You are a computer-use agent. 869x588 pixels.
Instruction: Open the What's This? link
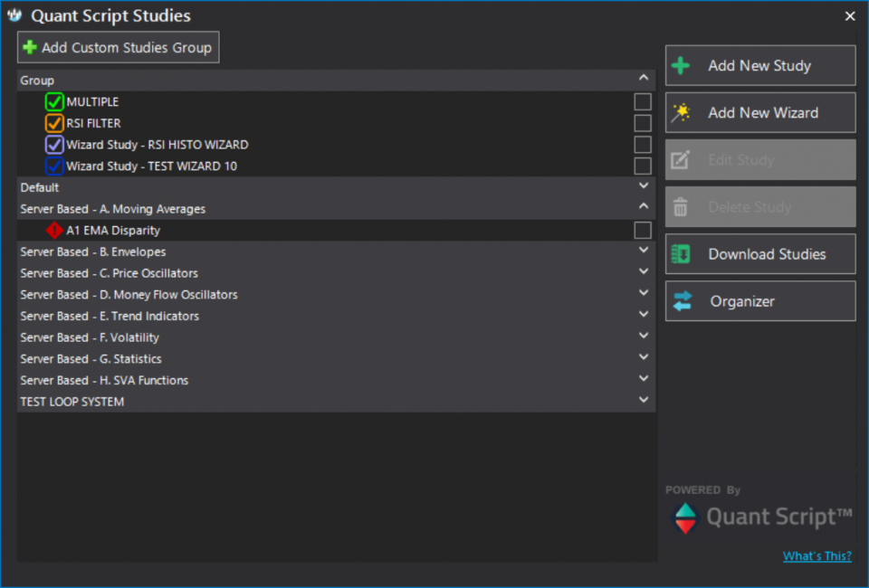tap(816, 556)
